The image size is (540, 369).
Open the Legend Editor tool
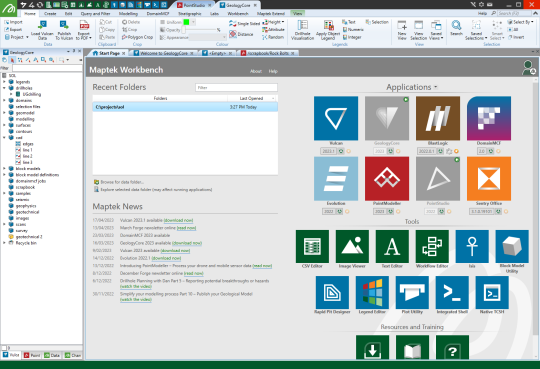coord(372,292)
